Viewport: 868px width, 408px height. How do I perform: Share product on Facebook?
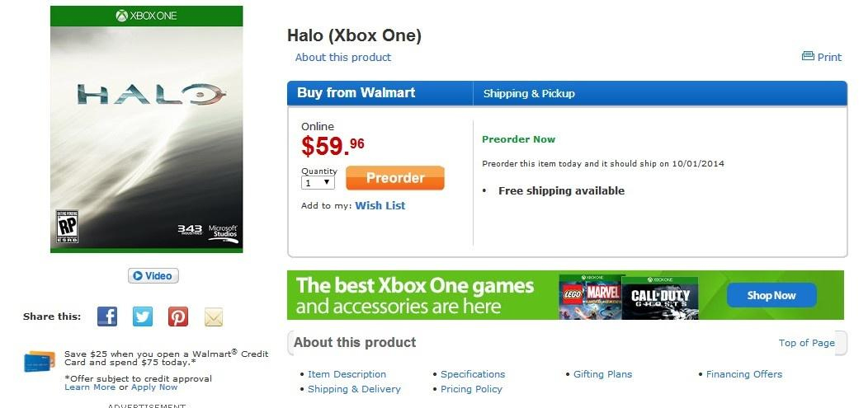(x=107, y=317)
